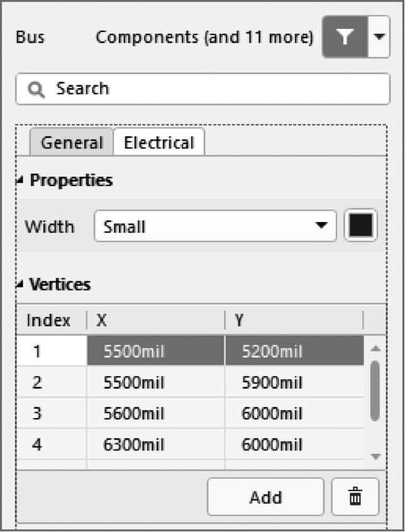
Task: Click the X column header
Action: click(x=155, y=321)
